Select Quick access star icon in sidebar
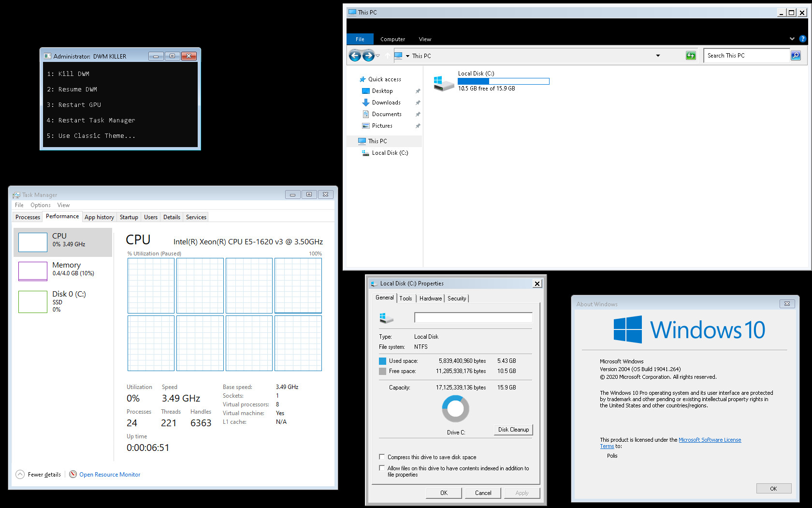 click(x=362, y=79)
